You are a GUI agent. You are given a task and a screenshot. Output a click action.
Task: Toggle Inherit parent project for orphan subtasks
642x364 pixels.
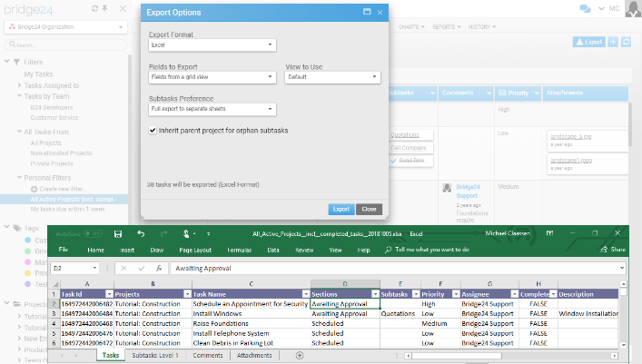(x=153, y=130)
